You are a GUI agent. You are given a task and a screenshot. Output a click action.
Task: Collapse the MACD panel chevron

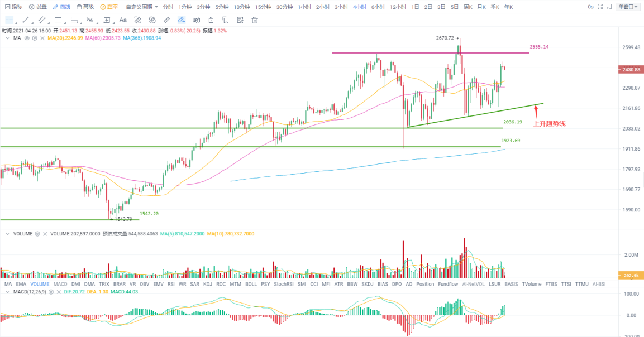pyautogui.click(x=7, y=292)
